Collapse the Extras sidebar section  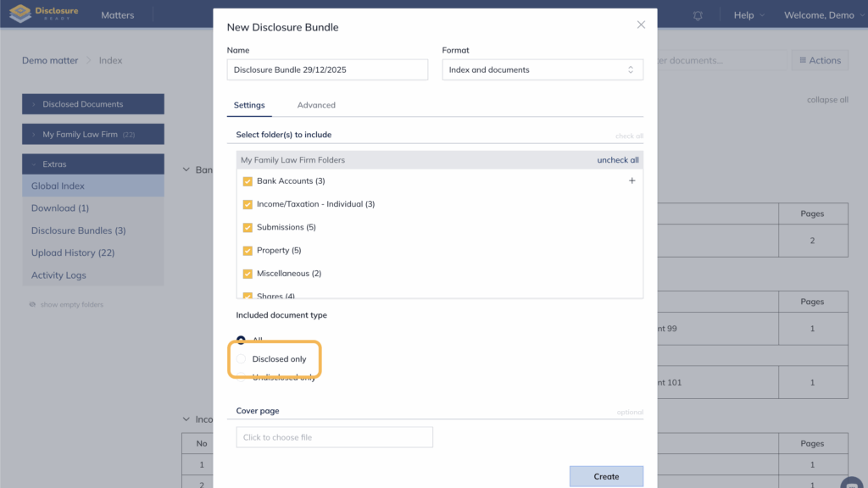93,164
